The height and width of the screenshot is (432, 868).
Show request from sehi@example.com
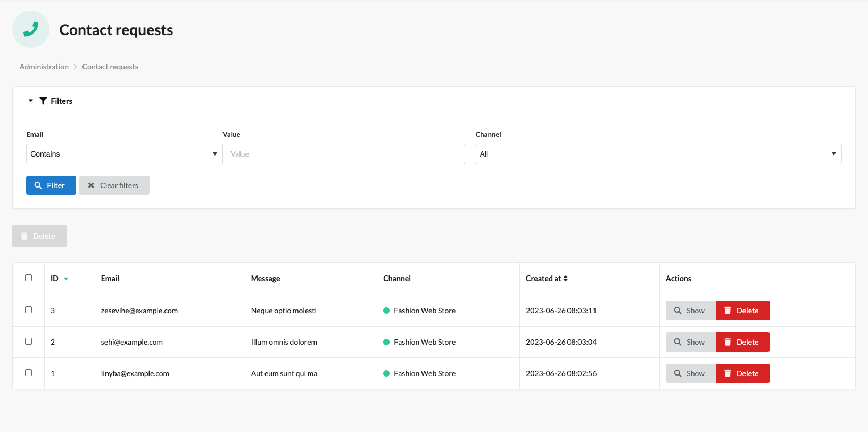pos(691,342)
